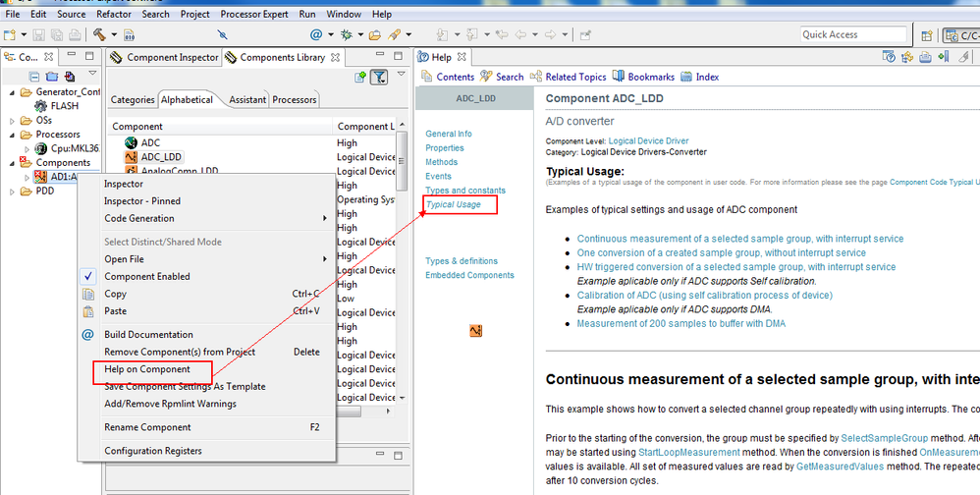Expand the Cpu:MKL36 tree node
This screenshot has height=495, width=980.
(27, 148)
